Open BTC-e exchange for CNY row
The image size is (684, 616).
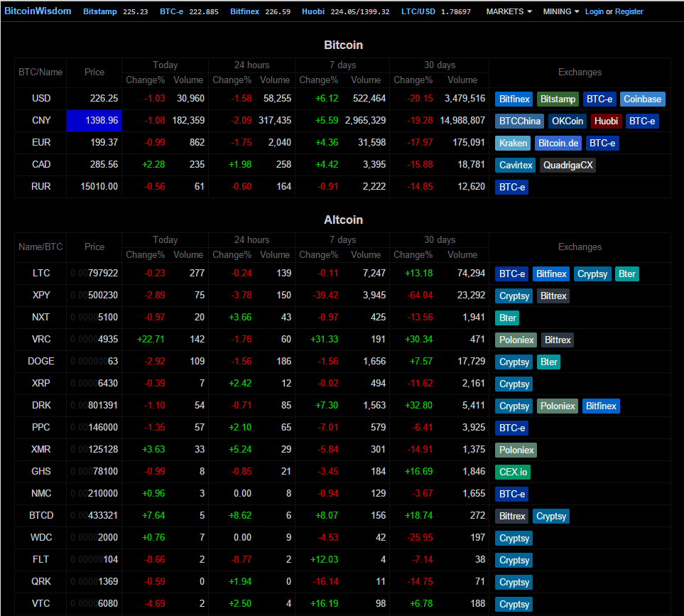pos(641,121)
